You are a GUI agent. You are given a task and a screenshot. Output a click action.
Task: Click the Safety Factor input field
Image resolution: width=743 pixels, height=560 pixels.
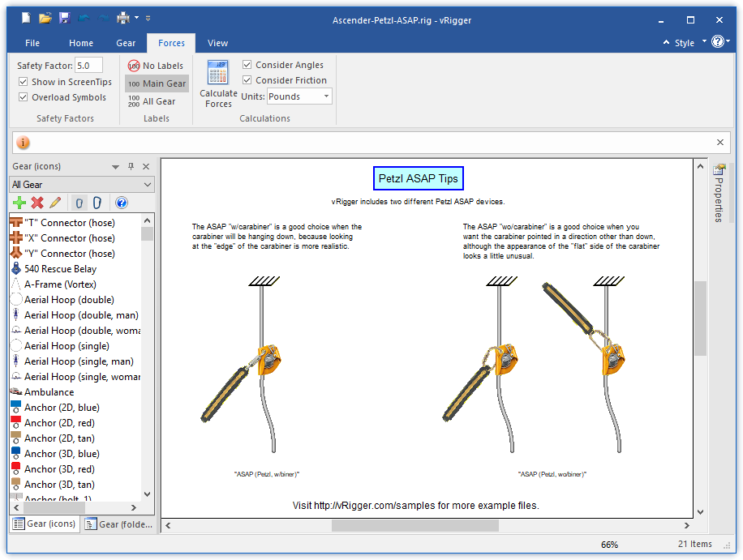coord(88,66)
